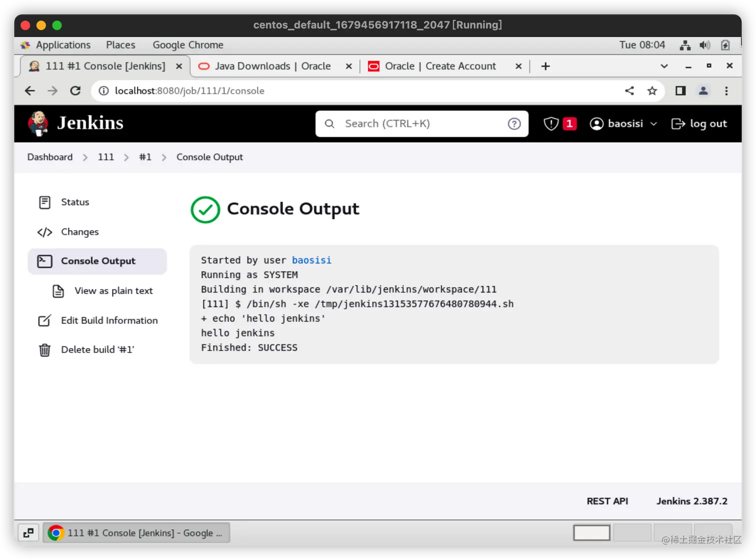Open the Chrome three-dot menu

pos(726,90)
